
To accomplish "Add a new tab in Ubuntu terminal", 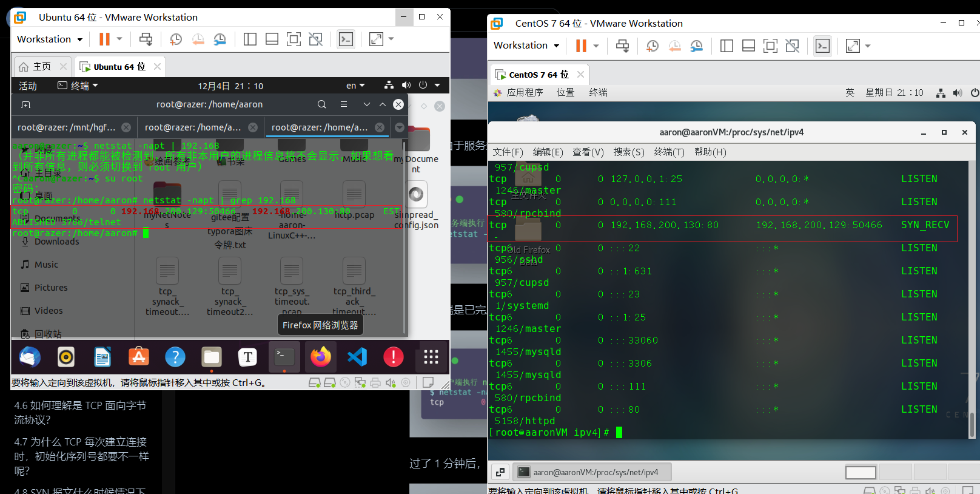I will (x=25, y=104).
